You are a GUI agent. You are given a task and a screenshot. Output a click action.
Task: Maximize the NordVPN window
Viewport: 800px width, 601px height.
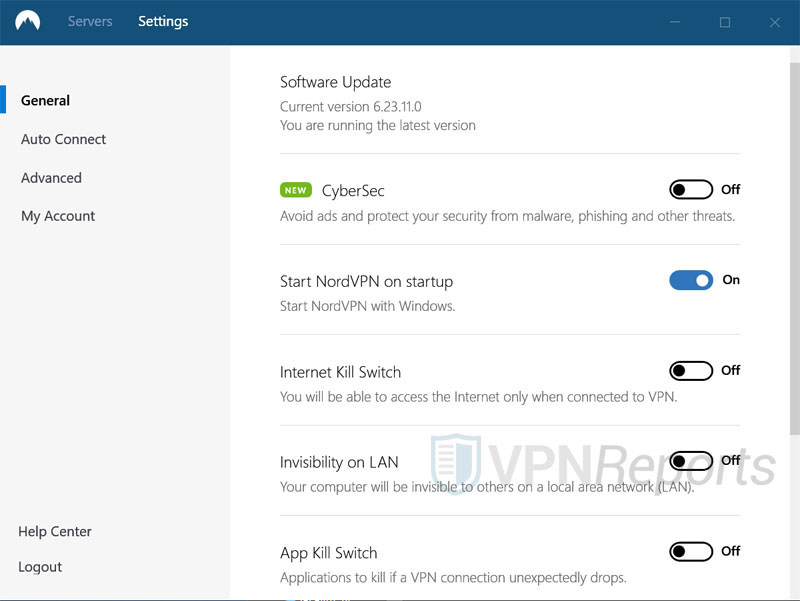(724, 22)
